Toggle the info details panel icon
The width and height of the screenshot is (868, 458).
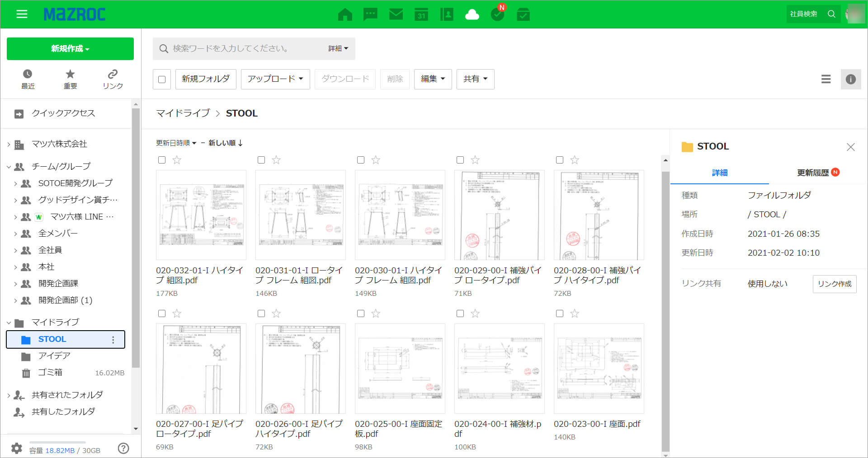click(850, 79)
